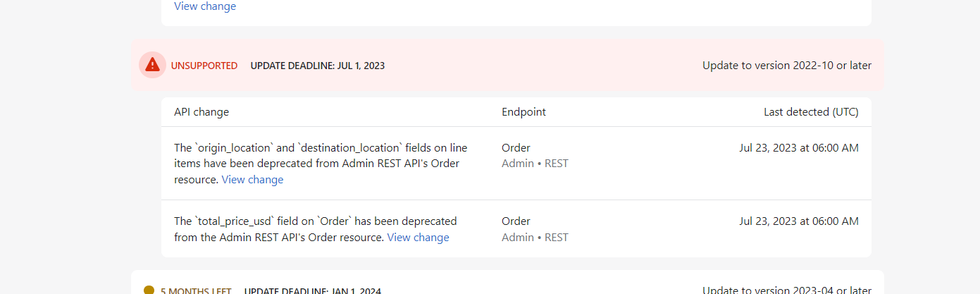Click the Update Deadline Jul 1, 2023 text

[318, 66]
